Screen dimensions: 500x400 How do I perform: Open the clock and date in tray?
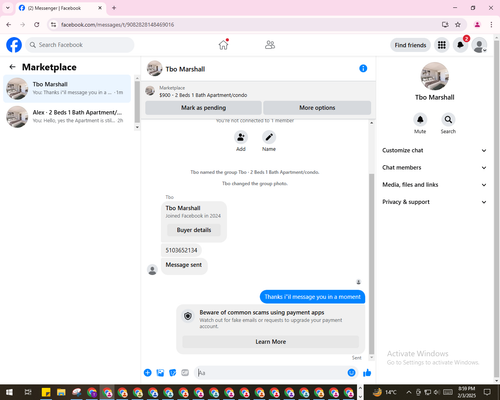coord(466,392)
